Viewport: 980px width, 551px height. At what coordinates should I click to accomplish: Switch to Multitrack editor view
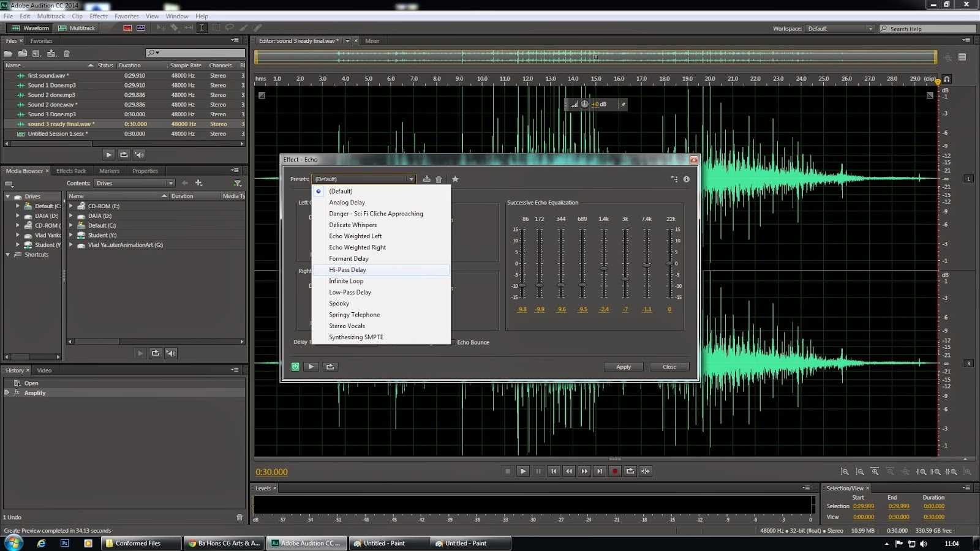click(77, 28)
